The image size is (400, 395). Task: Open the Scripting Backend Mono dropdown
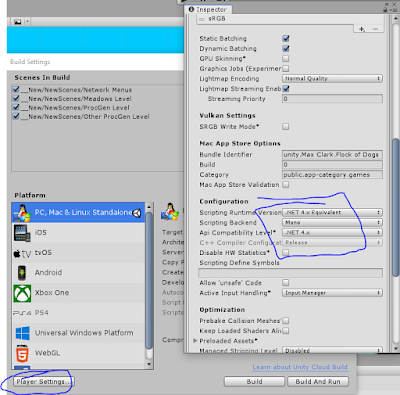point(332,223)
